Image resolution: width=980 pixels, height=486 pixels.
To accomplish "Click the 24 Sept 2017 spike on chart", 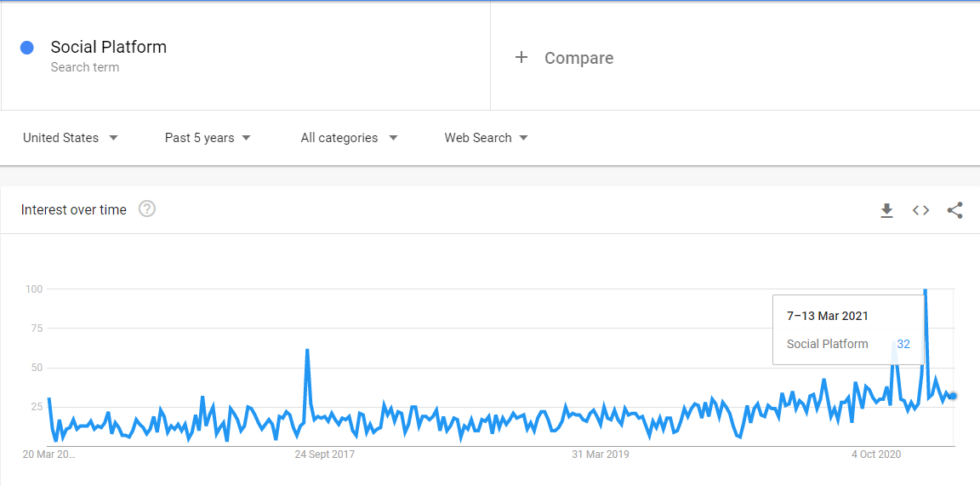I will [x=307, y=351].
